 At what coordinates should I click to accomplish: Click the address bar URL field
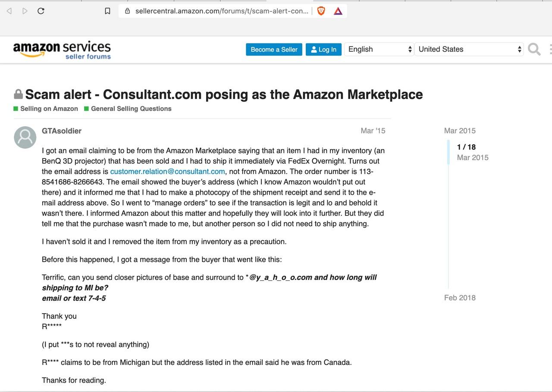tap(222, 11)
